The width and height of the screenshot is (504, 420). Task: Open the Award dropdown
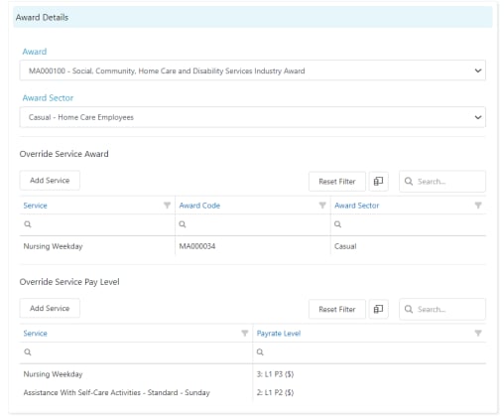[x=252, y=70]
